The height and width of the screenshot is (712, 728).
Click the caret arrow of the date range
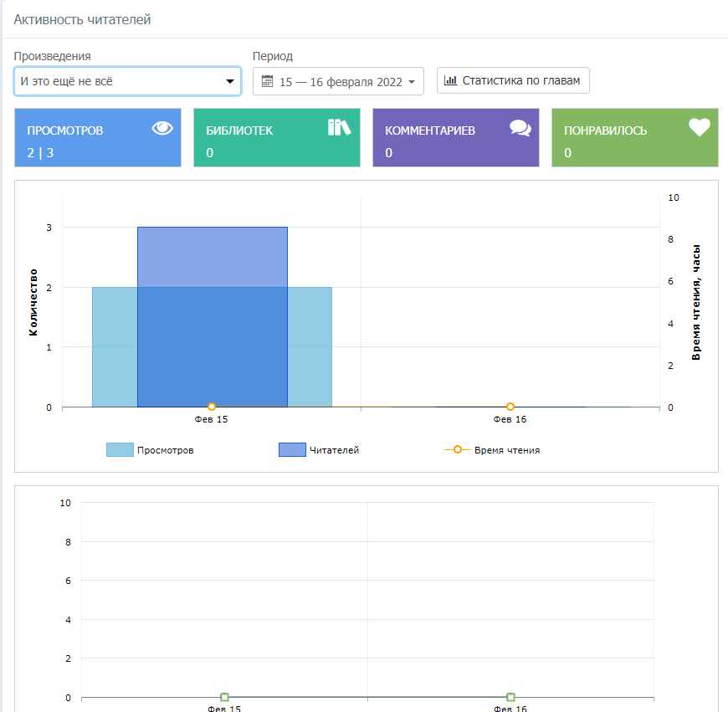412,82
